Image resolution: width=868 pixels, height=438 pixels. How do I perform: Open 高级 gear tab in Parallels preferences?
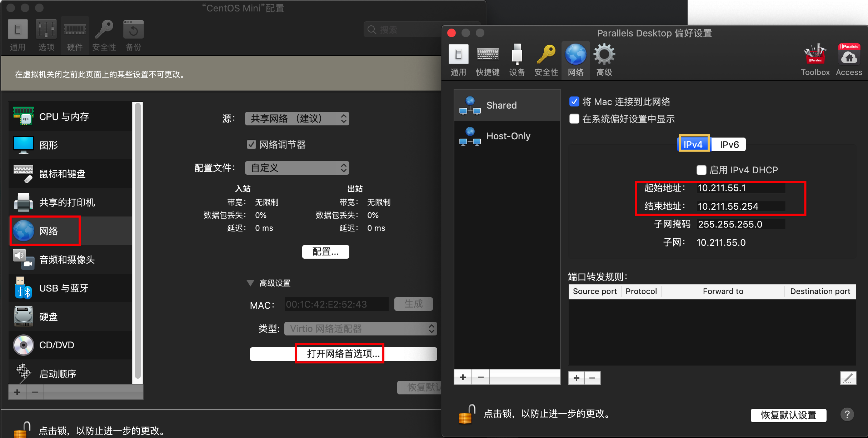[604, 60]
